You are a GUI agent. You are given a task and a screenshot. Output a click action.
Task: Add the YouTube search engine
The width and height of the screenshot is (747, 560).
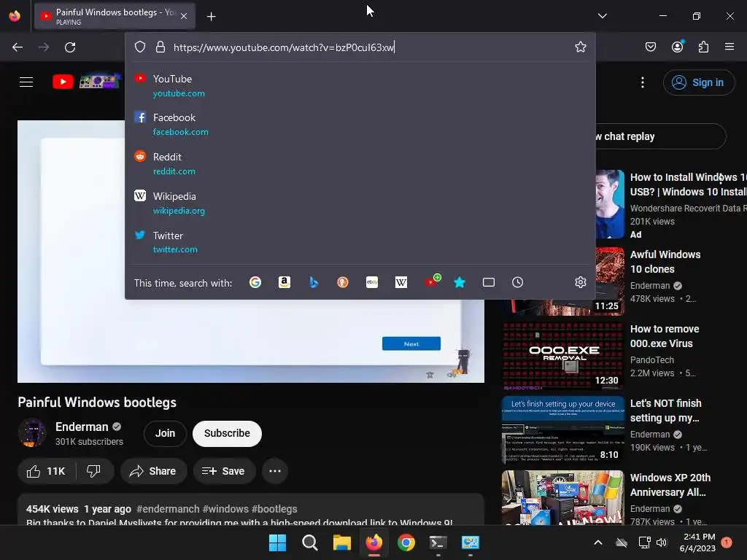point(432,281)
